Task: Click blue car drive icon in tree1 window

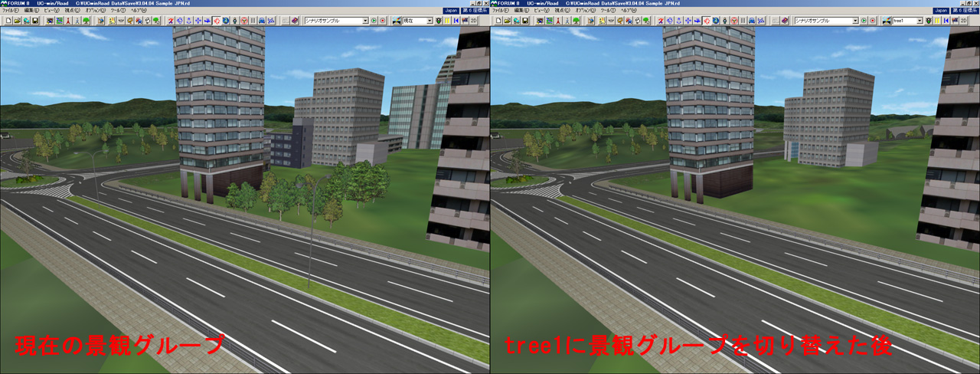Action: pos(752,21)
